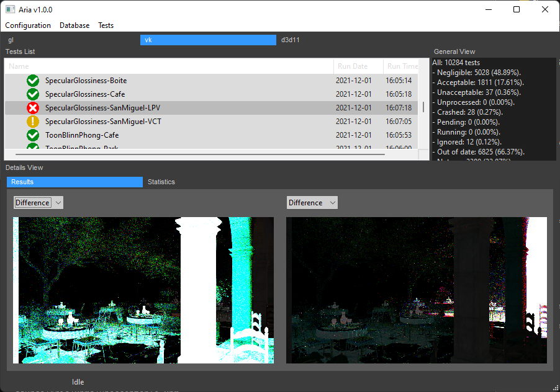560x392 pixels.
Task: Click run date of SpecularGlossiness-Cafe row
Action: point(354,94)
